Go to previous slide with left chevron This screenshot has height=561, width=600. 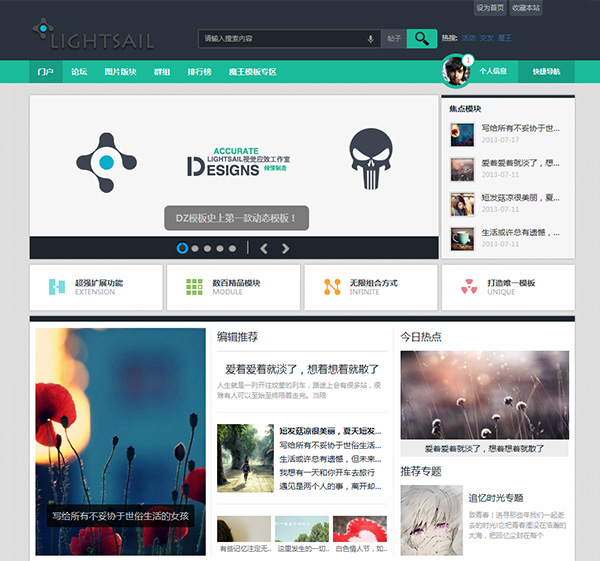[264, 248]
